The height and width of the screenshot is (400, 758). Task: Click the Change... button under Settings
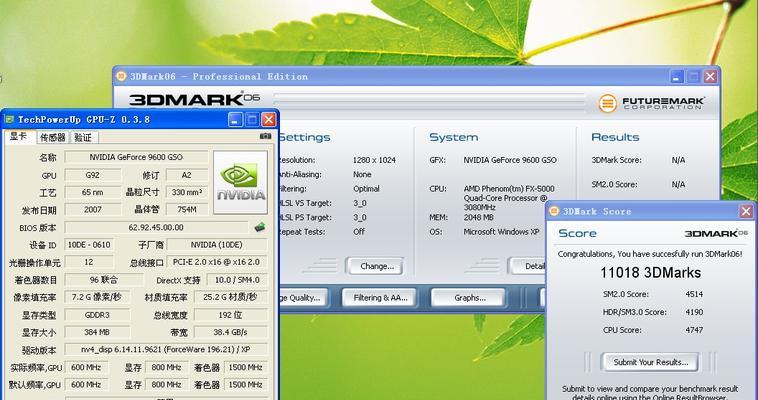point(375,267)
